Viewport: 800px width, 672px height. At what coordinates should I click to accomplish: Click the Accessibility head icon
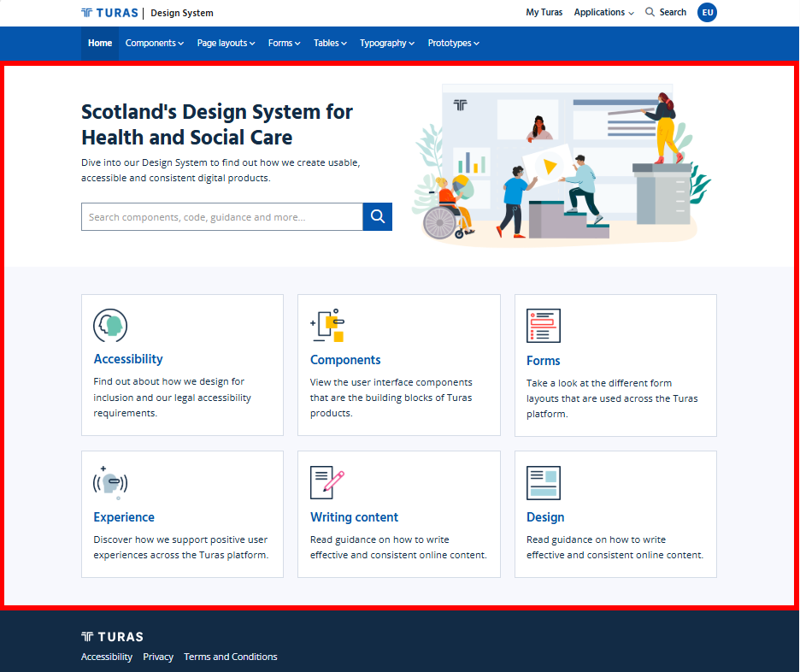click(110, 326)
